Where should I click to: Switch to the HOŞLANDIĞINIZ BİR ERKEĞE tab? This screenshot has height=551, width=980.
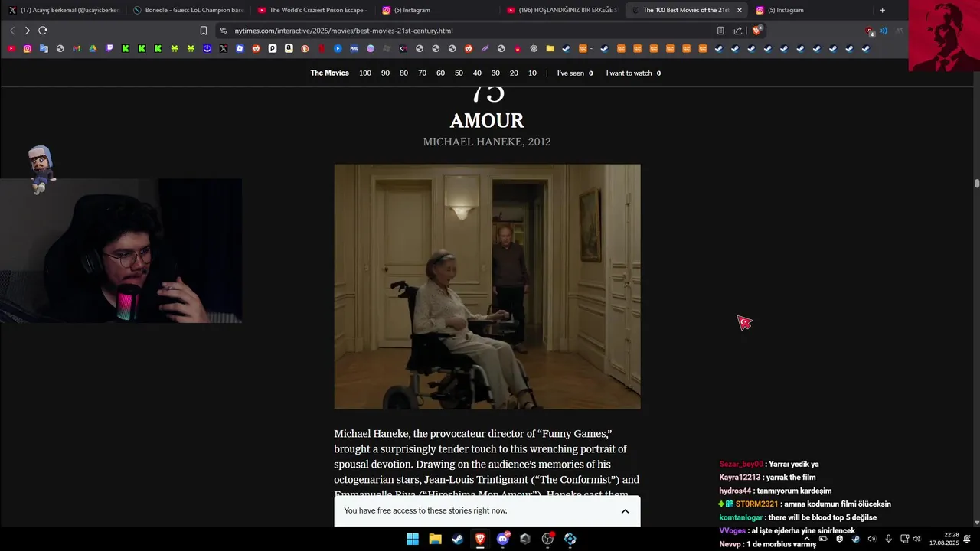pos(563,10)
